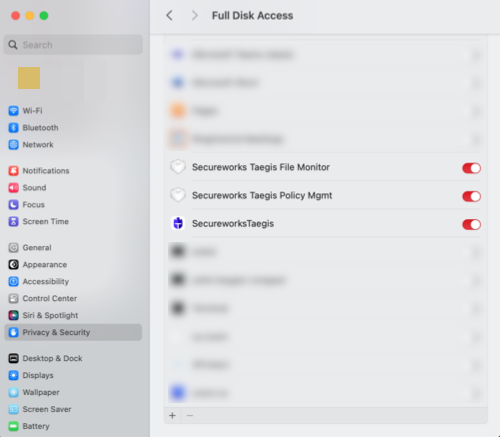The image size is (500, 437).
Task: Add an app with the plus button
Action: pyautogui.click(x=172, y=416)
